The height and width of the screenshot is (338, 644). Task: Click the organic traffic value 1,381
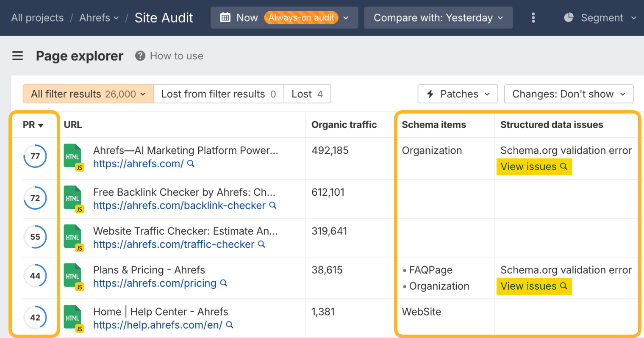pos(323,312)
